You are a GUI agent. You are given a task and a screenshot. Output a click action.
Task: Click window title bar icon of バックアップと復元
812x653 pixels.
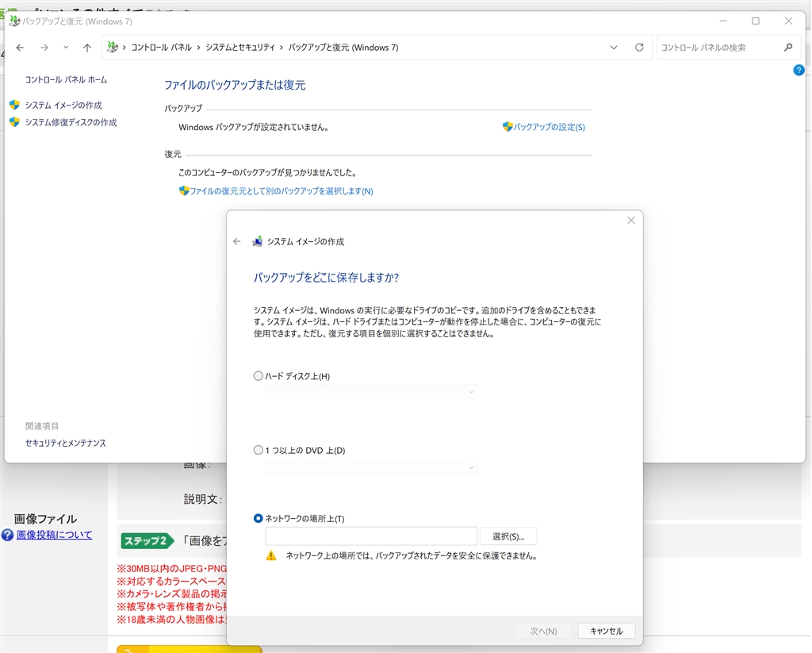[x=14, y=21]
